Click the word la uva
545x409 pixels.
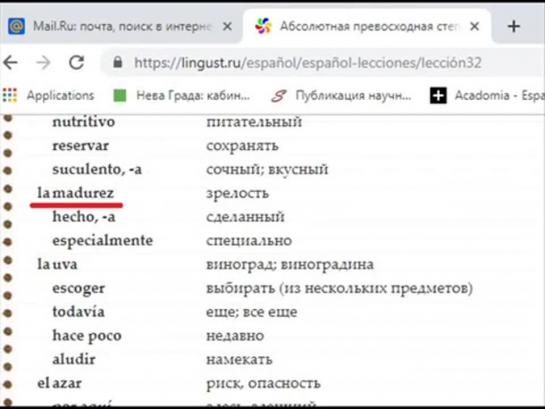click(57, 264)
